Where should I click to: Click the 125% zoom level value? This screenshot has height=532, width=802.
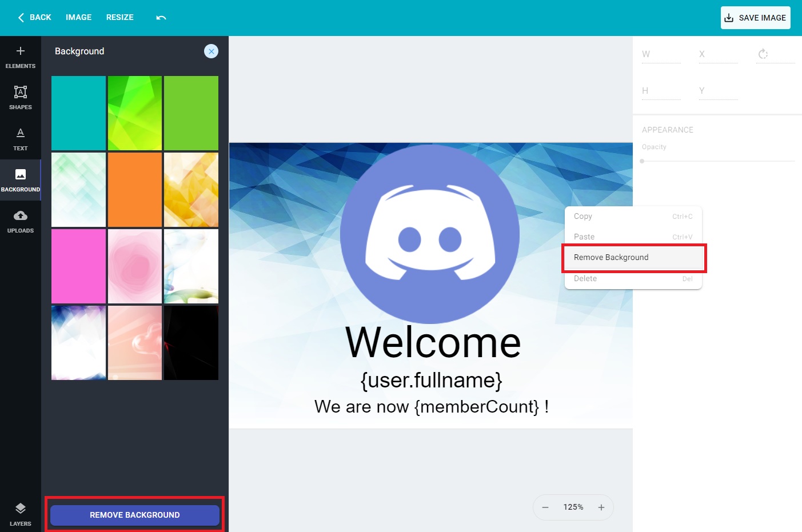tap(573, 507)
